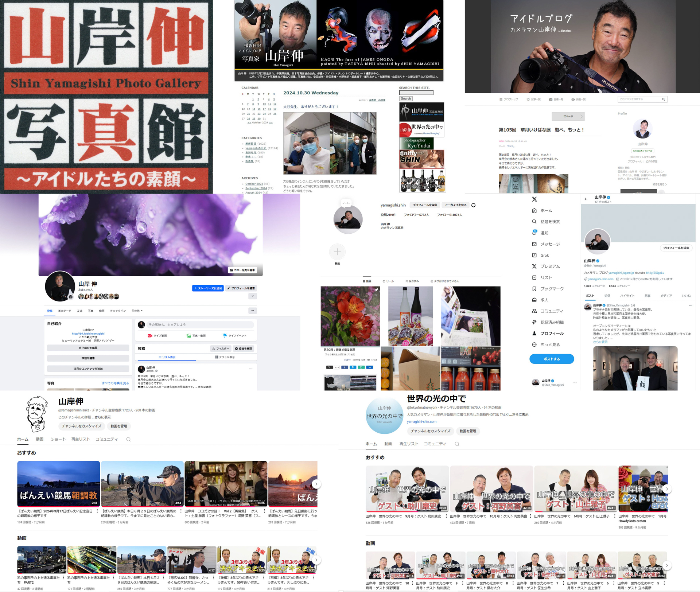Open the Grok icon in X sidebar
700x592 pixels.
coord(534,255)
